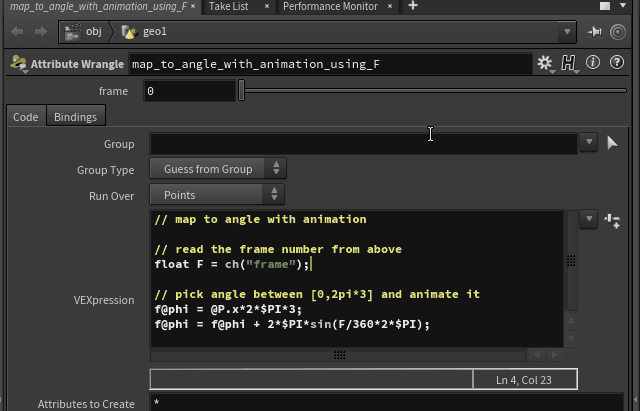The image size is (640, 411).
Task: Click the circular follow-selection target icon
Action: coord(618,32)
